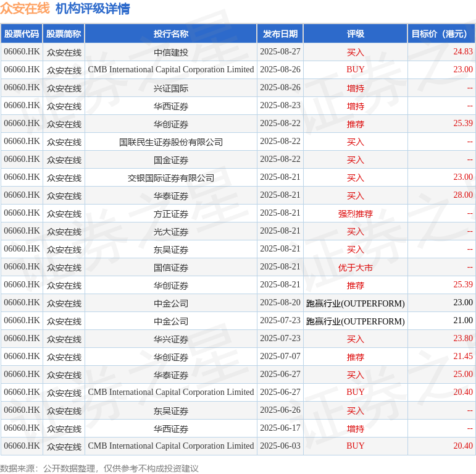Click 国联民生证券股份有限公司 cell
This screenshot has width=476, height=474.
tap(171, 142)
